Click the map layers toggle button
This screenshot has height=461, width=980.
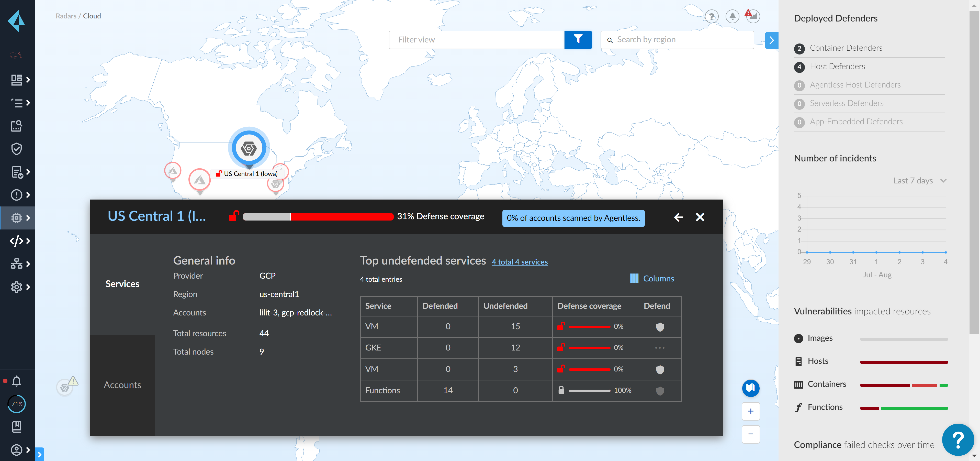[751, 388]
